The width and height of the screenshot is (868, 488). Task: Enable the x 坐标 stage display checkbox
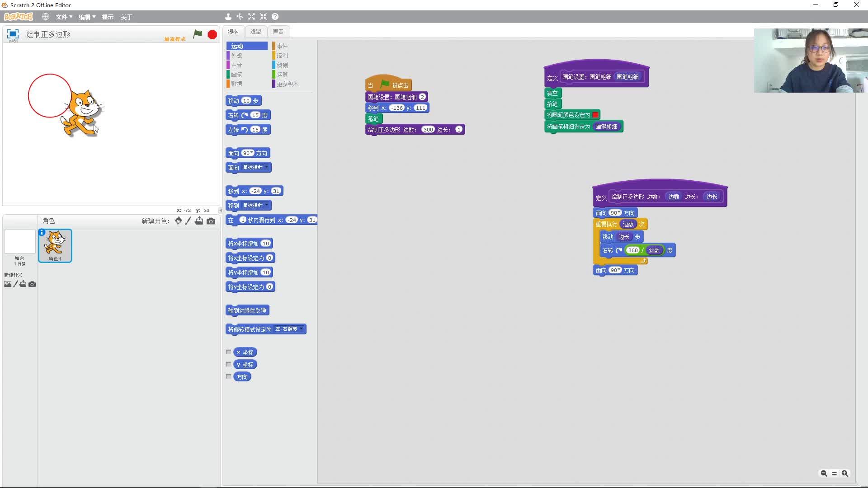(x=229, y=352)
